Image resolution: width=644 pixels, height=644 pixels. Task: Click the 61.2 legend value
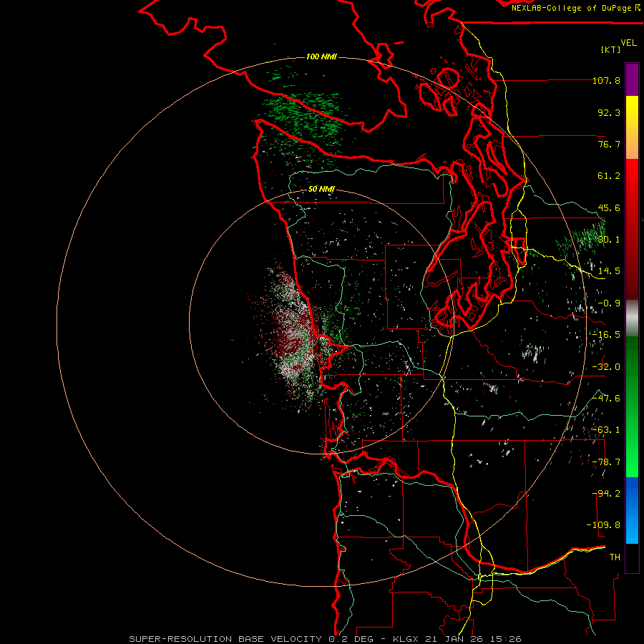pyautogui.click(x=609, y=176)
